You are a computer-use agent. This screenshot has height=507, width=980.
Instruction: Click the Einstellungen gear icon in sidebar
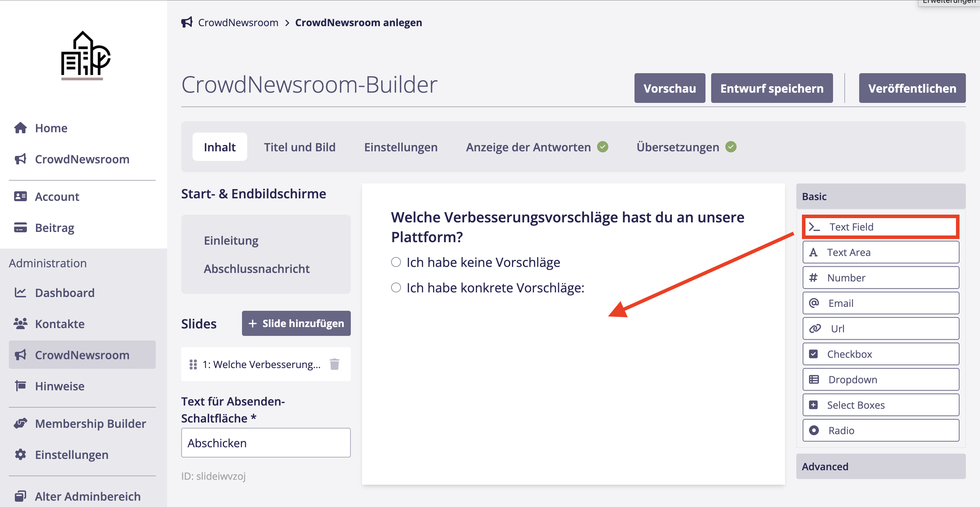(x=20, y=454)
